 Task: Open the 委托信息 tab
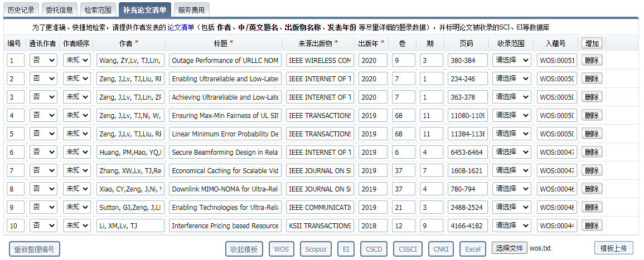pyautogui.click(x=59, y=10)
